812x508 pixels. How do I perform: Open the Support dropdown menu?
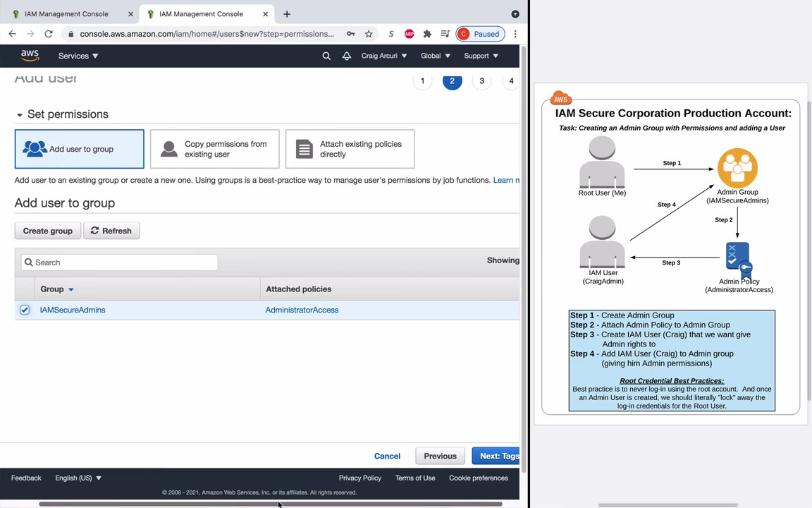[481, 56]
